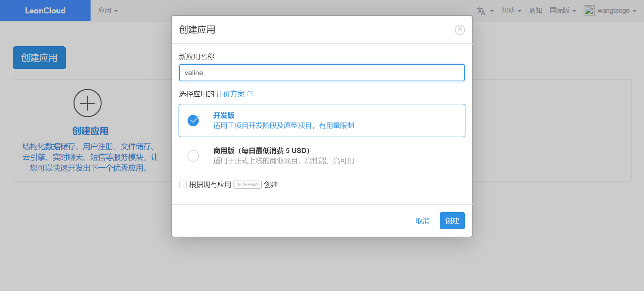The width and height of the screenshot is (644, 291).
Task: Click the SCHEMA badge label
Action: coord(248,185)
